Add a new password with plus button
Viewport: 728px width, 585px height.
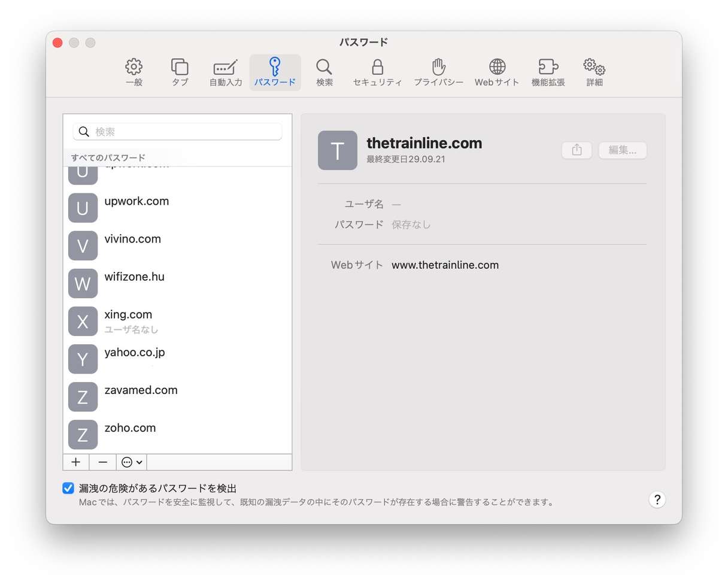pyautogui.click(x=76, y=462)
